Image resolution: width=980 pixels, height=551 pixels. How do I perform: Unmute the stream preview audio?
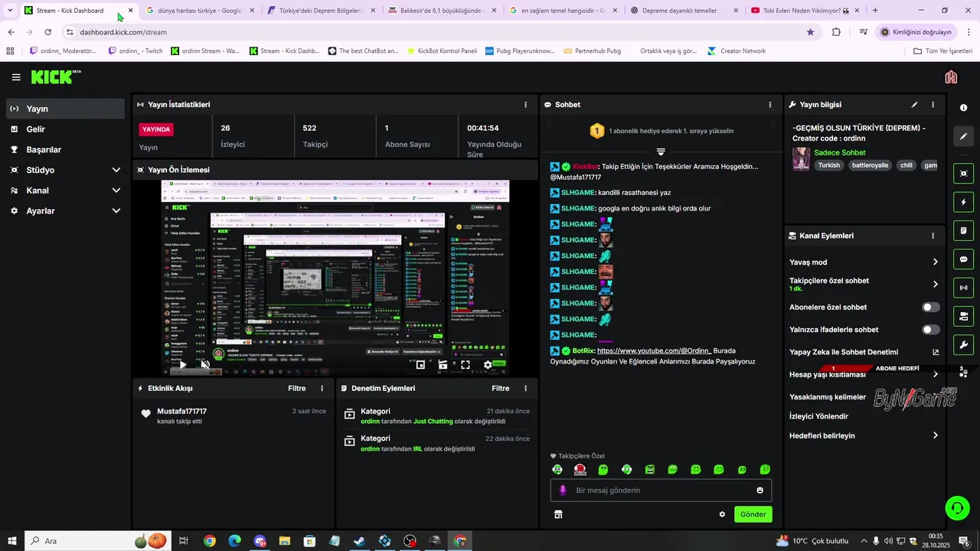[x=205, y=365]
